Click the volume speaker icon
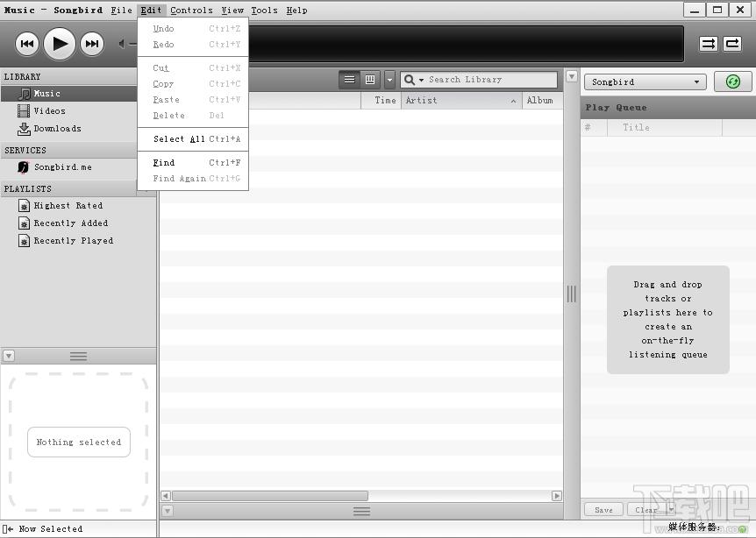The height and width of the screenshot is (538, 756). click(122, 44)
